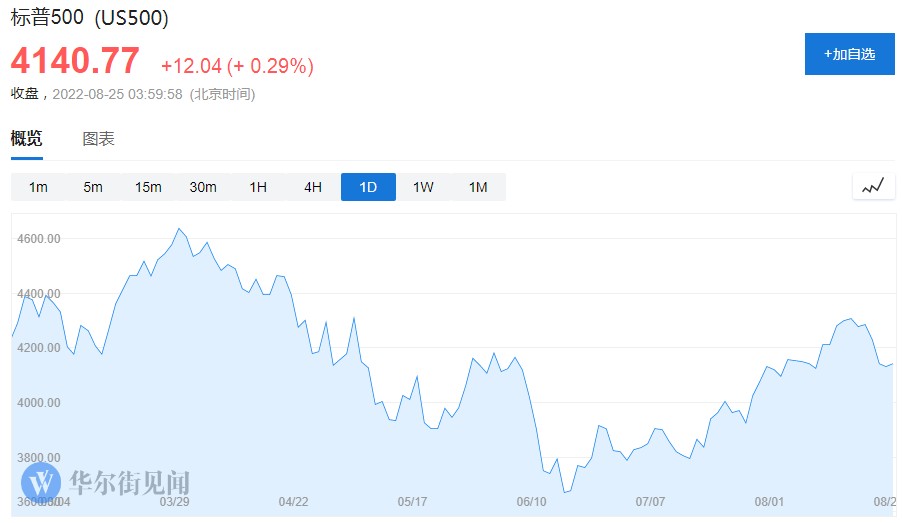Click the chart peak near 03/29
This screenshot has height=523, width=902.
coord(179,229)
